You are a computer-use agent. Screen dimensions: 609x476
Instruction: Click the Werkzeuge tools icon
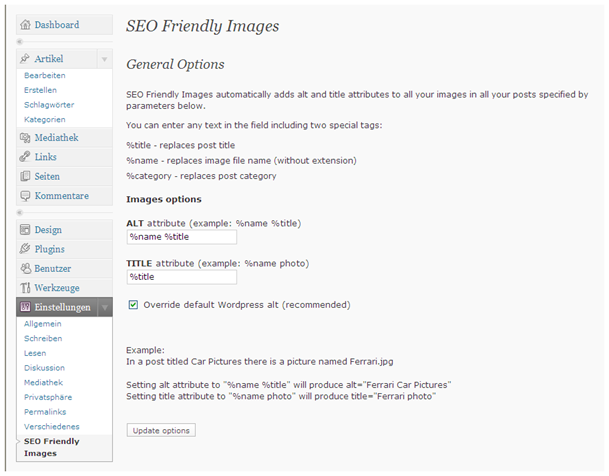click(x=25, y=288)
